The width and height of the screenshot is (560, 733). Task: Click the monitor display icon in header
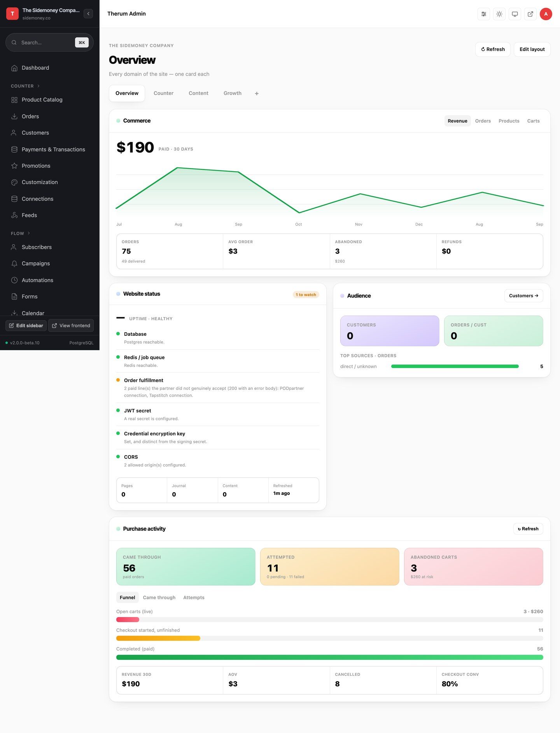[515, 14]
